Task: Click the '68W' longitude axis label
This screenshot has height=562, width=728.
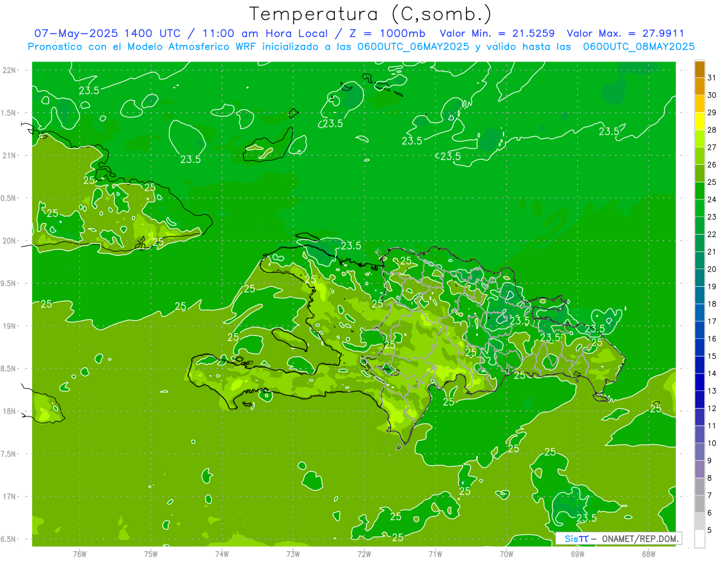Action: pyautogui.click(x=648, y=554)
